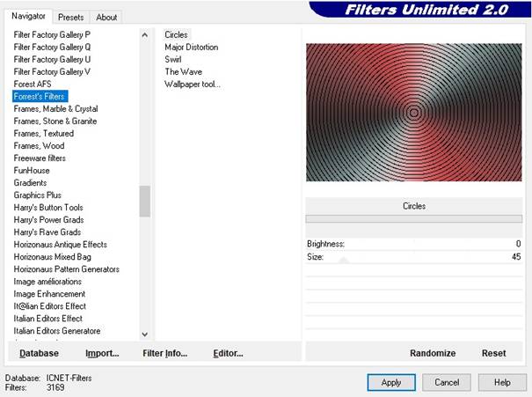Choose Frames, Marble & Crystal category
The image size is (532, 397).
coord(55,108)
